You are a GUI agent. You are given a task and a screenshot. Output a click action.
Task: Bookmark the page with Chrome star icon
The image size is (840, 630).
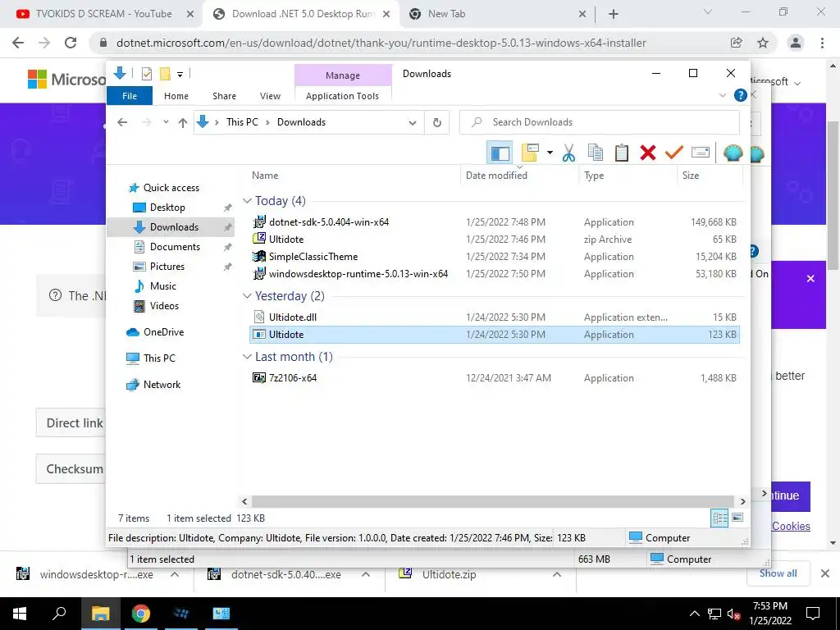[x=763, y=43]
